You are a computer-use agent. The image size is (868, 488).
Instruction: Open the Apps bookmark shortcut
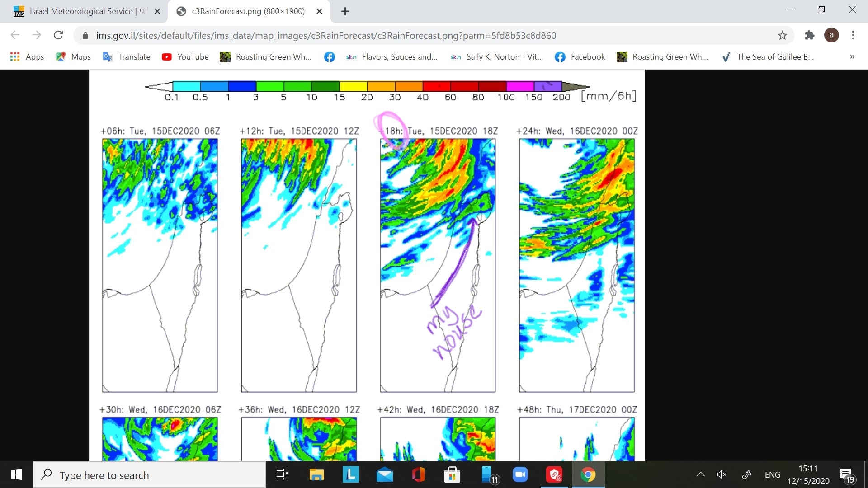click(x=27, y=57)
